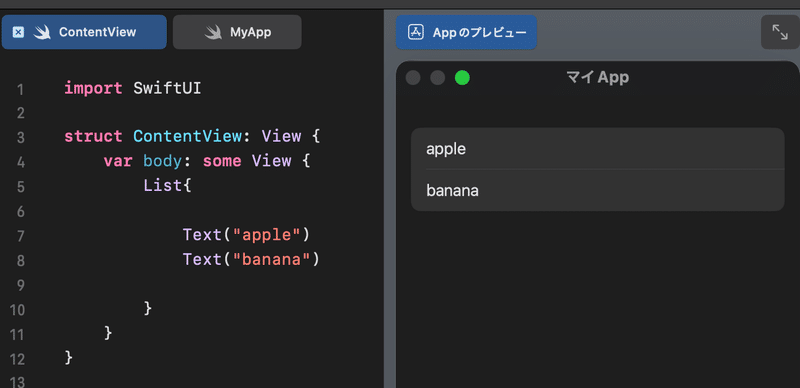This screenshot has width=800, height=388.
Task: Switch to the MyApp tab
Action: 237,32
